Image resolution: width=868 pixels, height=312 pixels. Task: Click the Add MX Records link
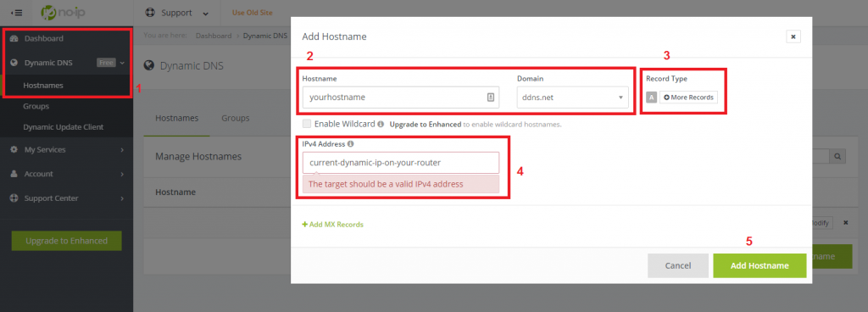332,225
